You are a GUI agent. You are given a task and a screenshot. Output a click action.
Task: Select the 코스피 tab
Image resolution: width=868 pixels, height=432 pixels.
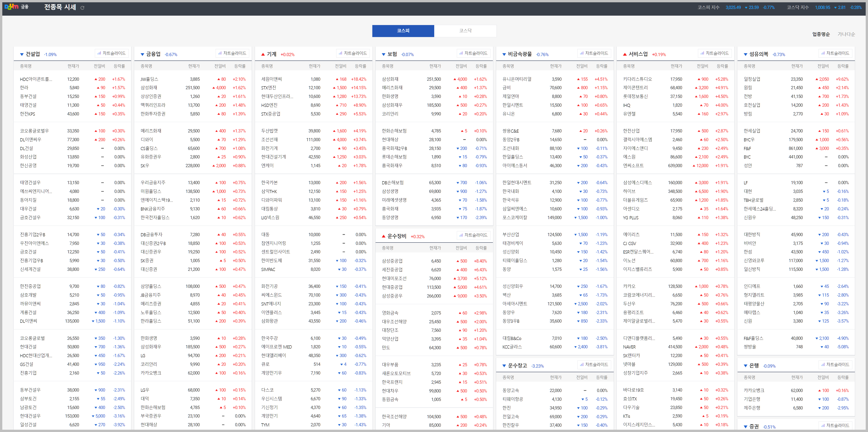coord(403,31)
